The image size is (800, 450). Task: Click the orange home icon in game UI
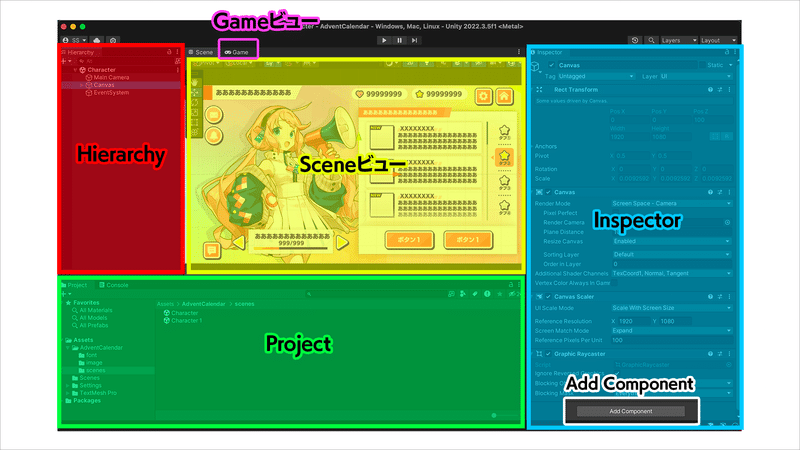tap(504, 96)
